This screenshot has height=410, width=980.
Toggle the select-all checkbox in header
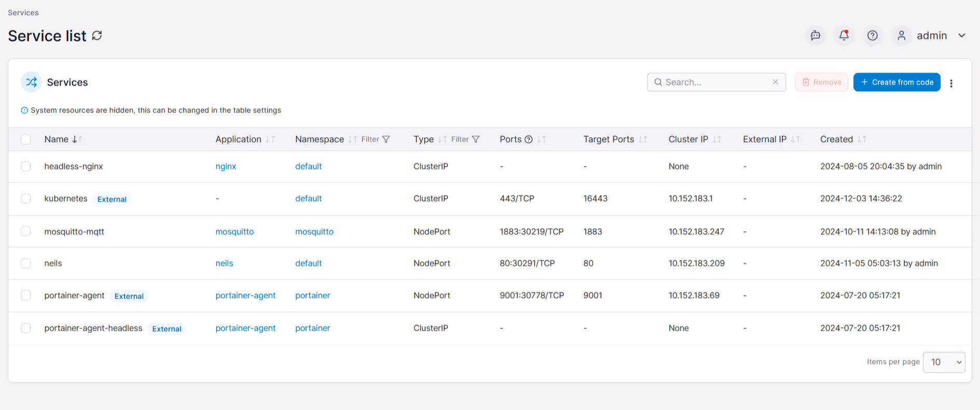coord(25,139)
